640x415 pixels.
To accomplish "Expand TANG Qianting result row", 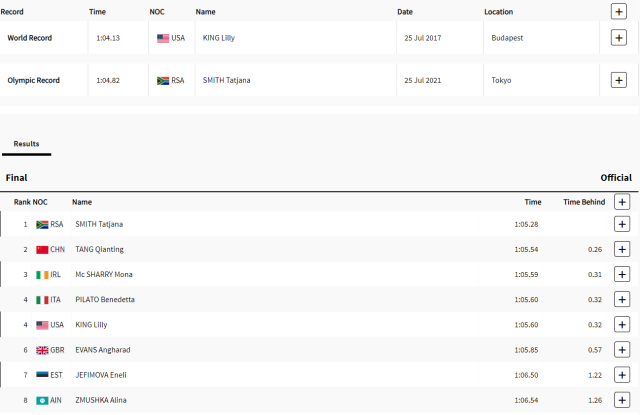I will (622, 249).
